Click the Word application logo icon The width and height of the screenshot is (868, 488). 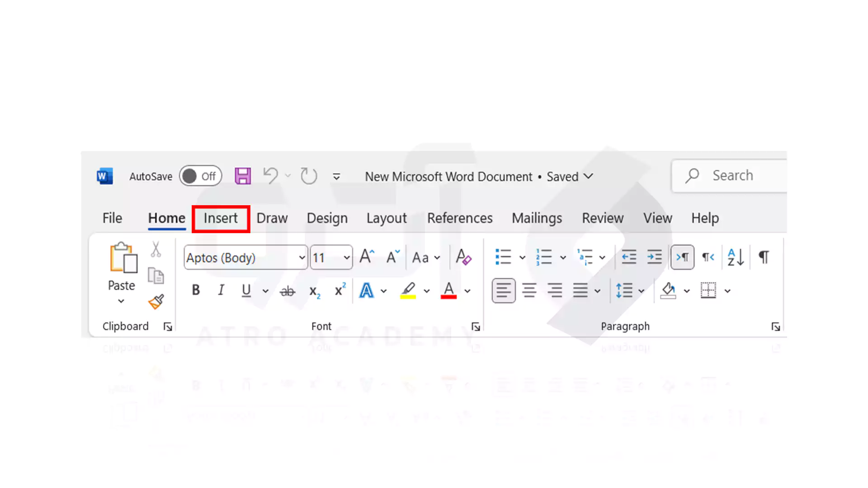point(105,176)
